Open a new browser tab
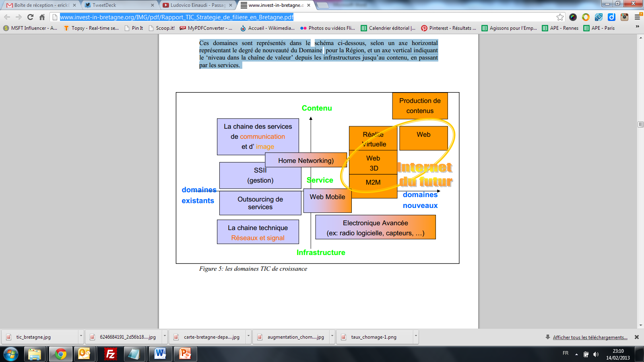Screen dimensions: 644x362 coord(322,5)
